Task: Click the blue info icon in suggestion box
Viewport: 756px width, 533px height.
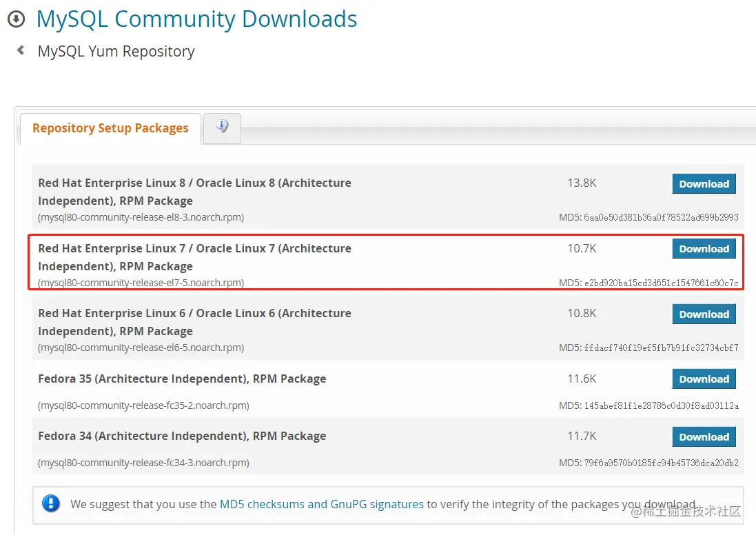Action: (50, 503)
